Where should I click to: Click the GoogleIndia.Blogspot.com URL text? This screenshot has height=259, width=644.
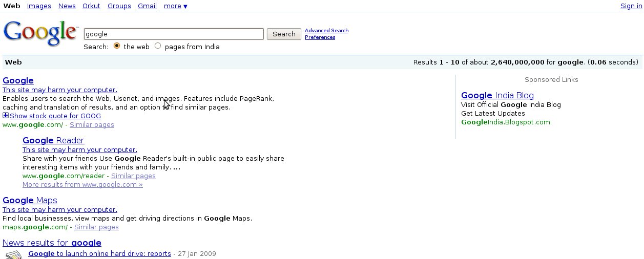pos(506,122)
